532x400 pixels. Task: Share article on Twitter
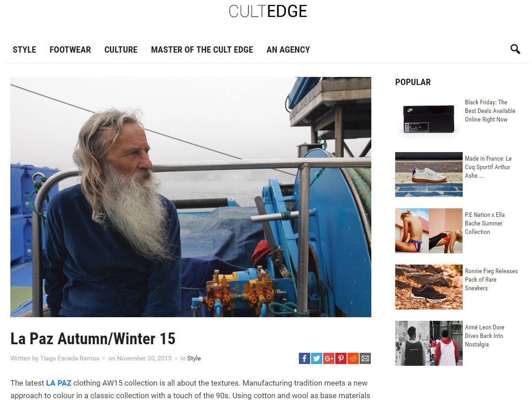316,358
